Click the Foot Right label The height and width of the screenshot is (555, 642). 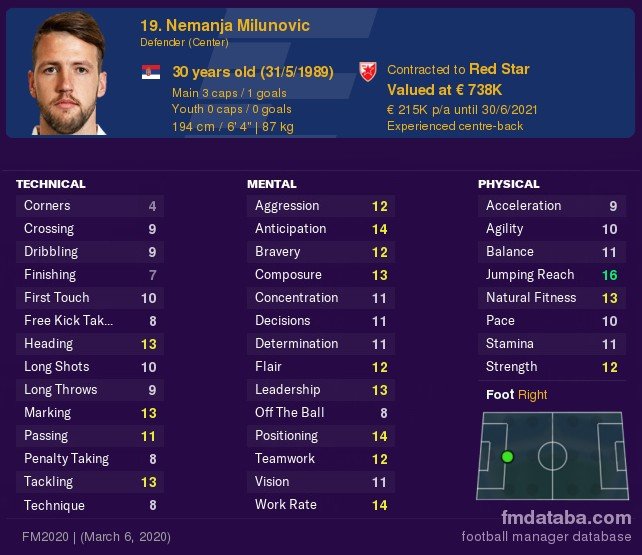516,395
